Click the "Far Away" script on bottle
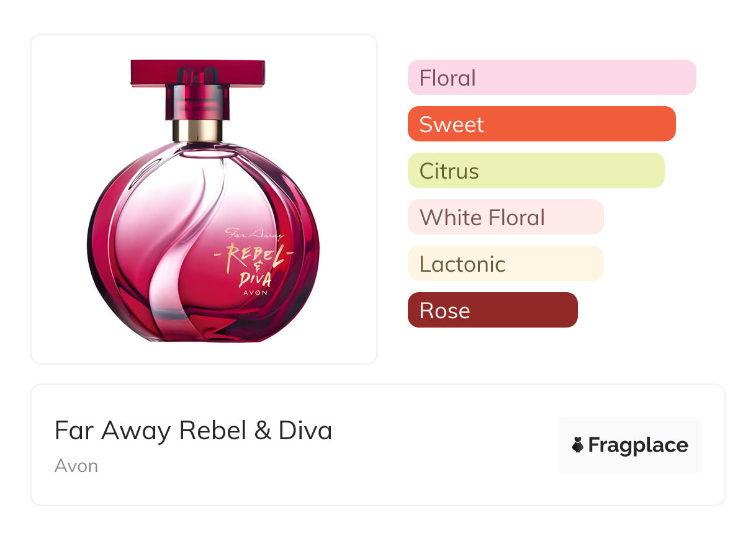 254,234
